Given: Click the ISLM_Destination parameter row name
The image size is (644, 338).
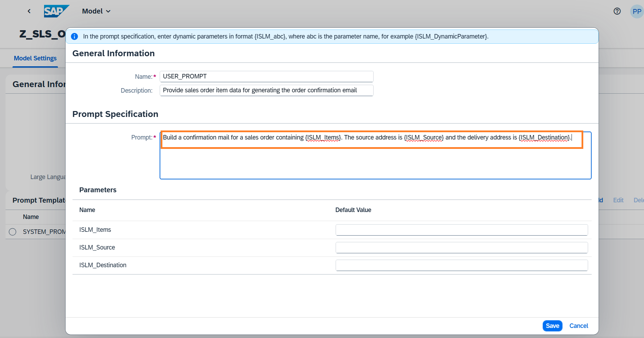Looking at the screenshot, I should click(x=103, y=265).
